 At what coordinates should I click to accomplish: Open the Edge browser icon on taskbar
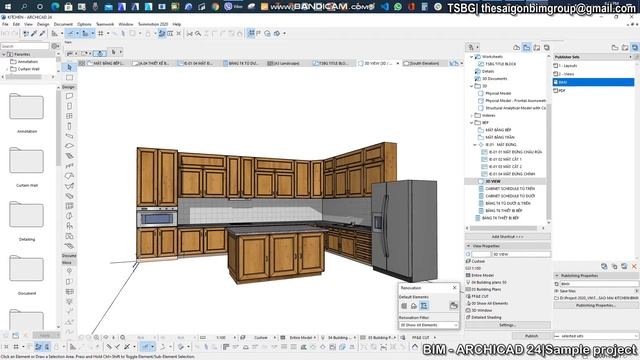(55, 7)
